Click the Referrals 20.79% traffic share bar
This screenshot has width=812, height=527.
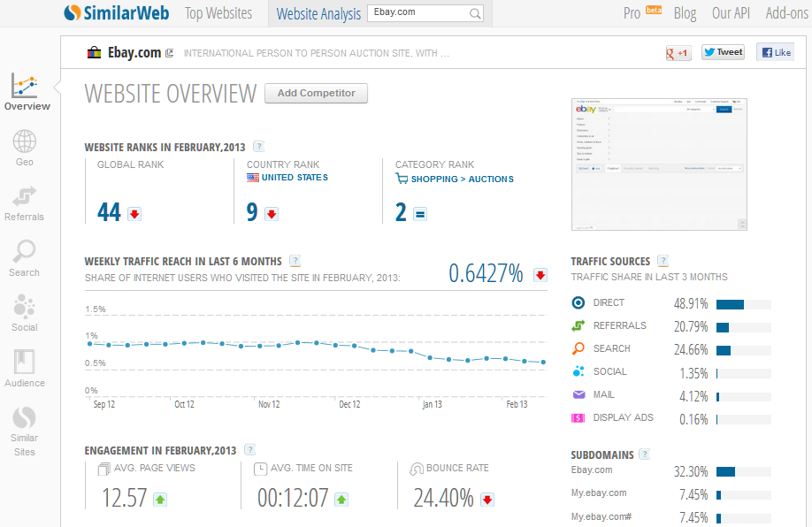coord(744,328)
